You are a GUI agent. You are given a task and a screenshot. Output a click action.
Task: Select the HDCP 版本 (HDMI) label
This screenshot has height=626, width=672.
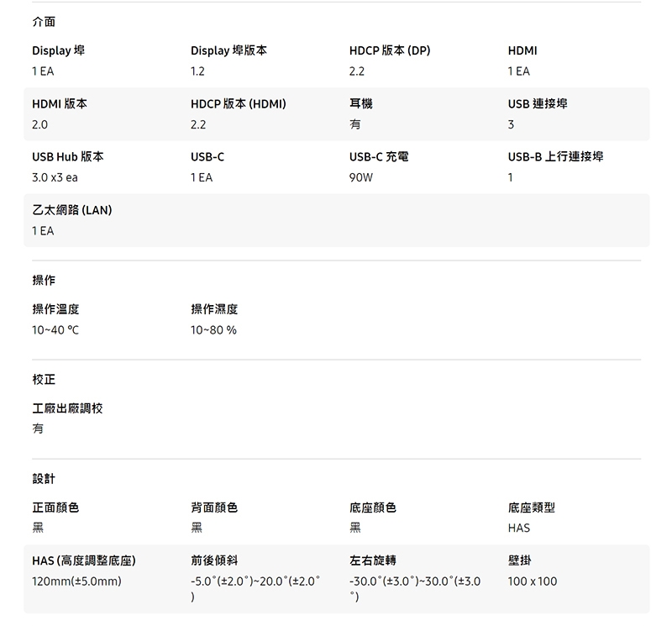[239, 104]
